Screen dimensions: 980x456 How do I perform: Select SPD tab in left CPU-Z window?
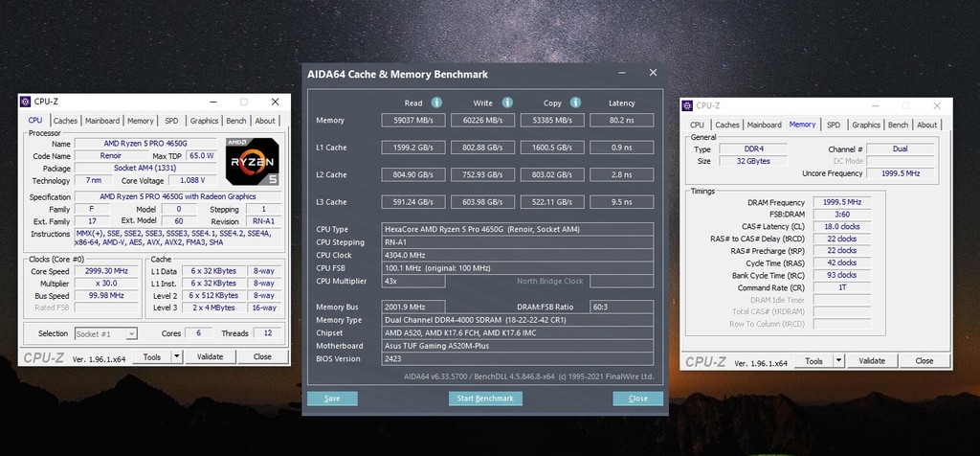point(171,121)
